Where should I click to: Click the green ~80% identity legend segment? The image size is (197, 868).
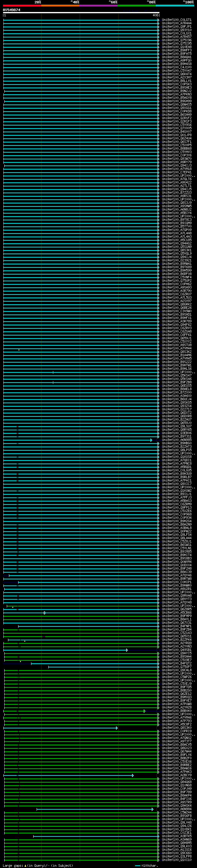click(x=137, y=6)
